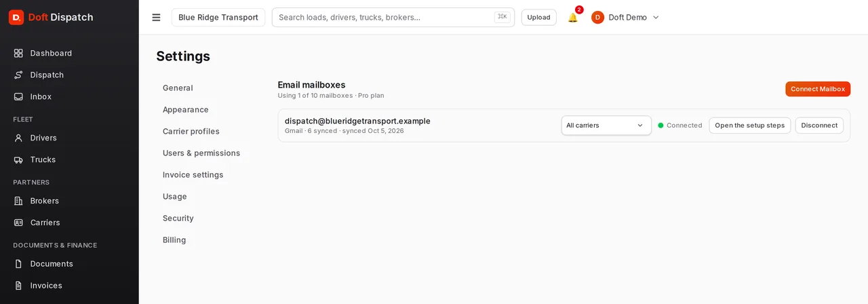Click the orange D user avatar
868x304 pixels.
597,17
